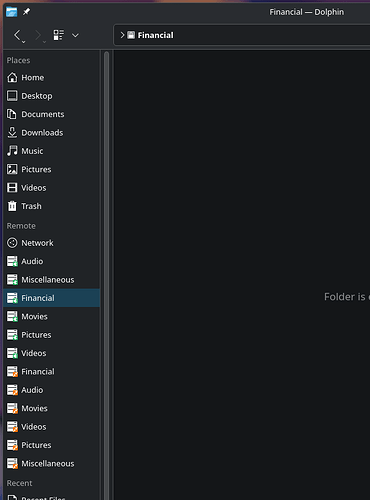Open the Music place
This screenshot has width=370, height=500.
pyautogui.click(x=51, y=151)
